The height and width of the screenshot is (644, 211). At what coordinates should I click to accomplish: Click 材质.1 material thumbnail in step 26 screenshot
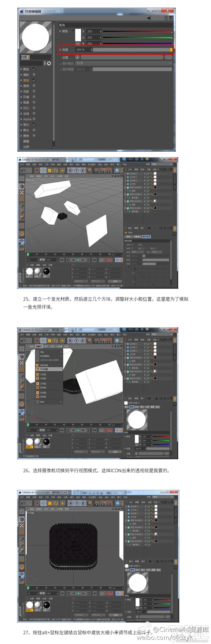pos(38,443)
